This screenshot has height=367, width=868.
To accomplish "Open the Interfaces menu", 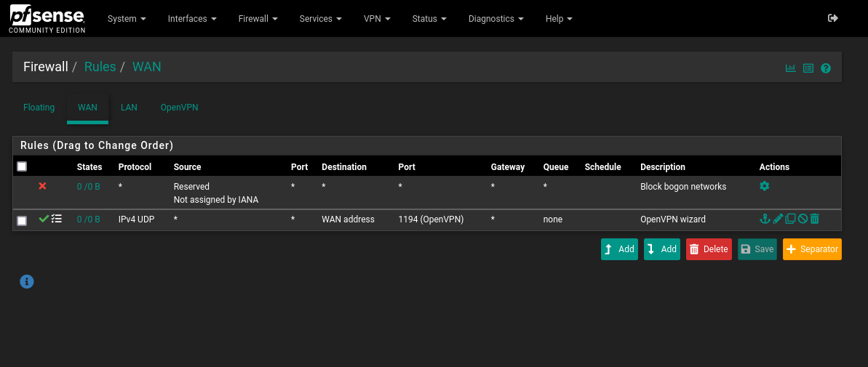I will point(192,19).
